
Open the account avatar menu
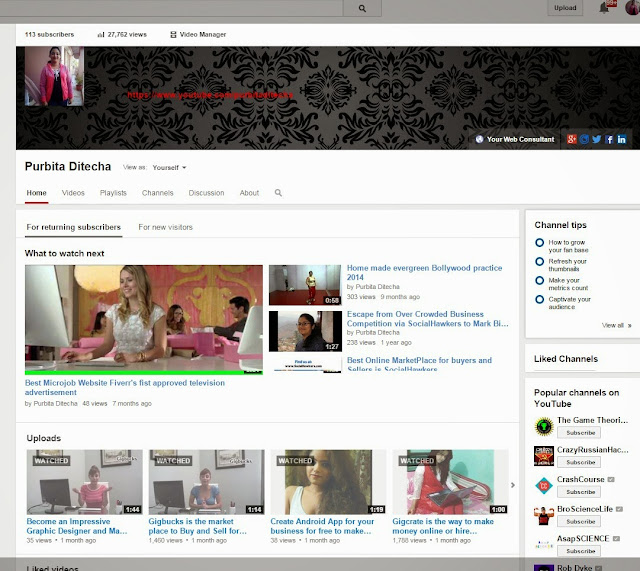pos(632,7)
